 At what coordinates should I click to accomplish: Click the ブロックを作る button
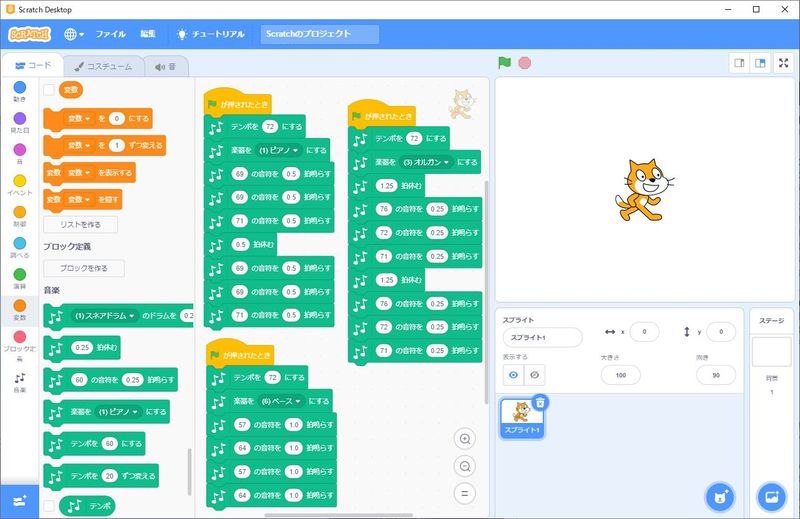pyautogui.click(x=84, y=268)
